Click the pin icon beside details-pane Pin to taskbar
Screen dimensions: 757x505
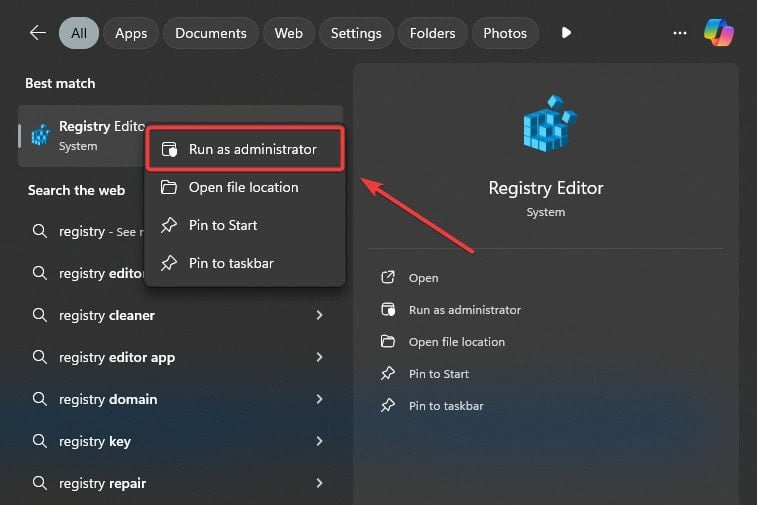point(388,405)
